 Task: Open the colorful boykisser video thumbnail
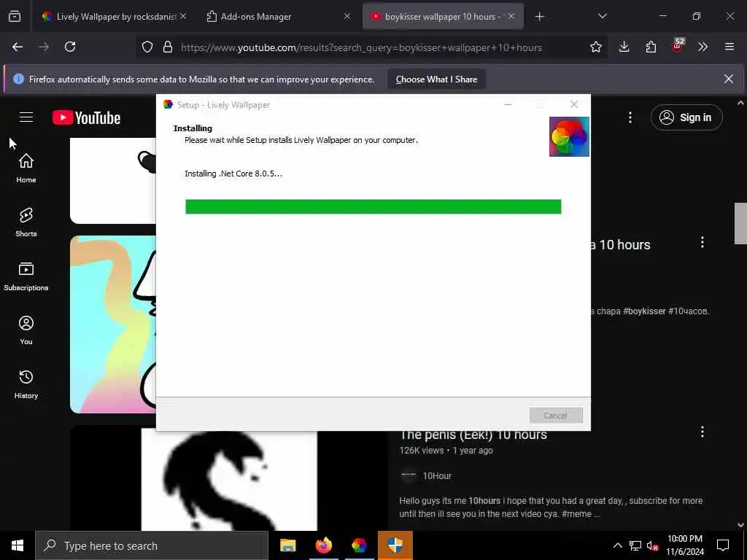pos(113,324)
